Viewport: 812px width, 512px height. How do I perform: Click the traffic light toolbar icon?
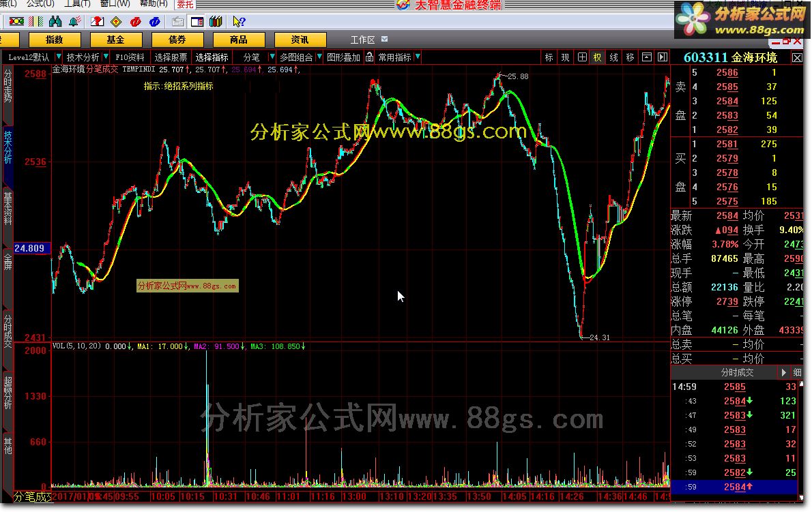16,22
